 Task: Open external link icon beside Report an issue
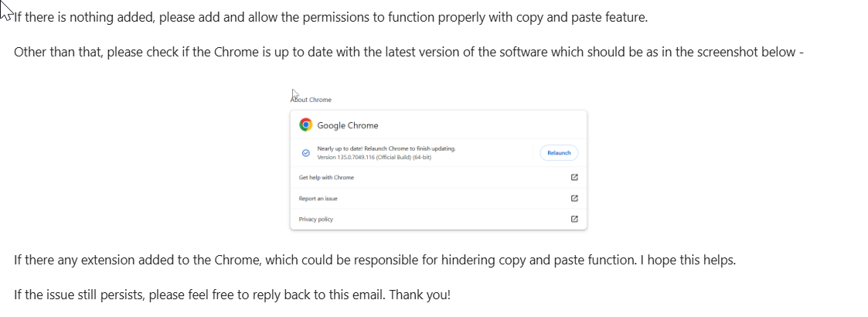574,199
